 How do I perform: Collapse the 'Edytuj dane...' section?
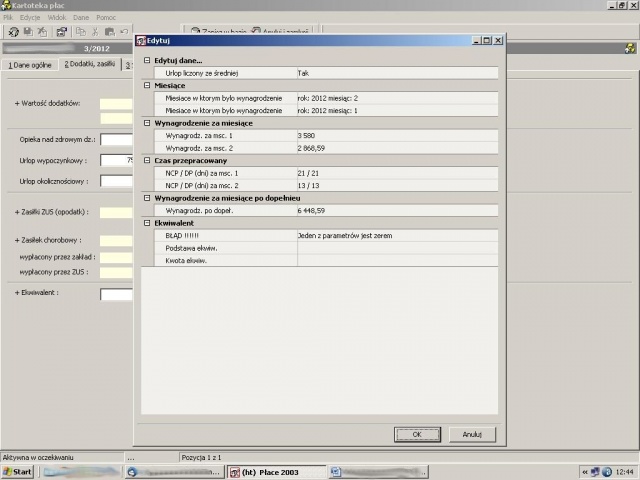click(147, 60)
